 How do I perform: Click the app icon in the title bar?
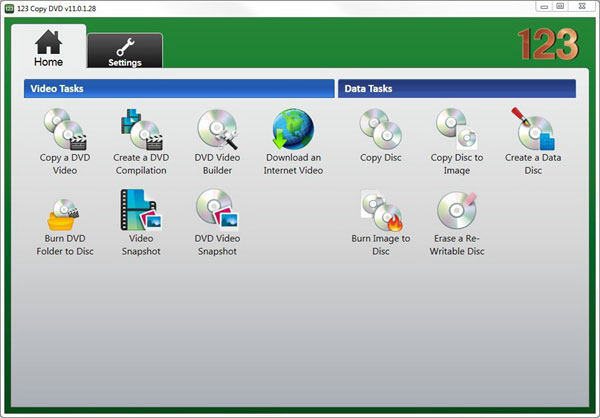[x=9, y=7]
